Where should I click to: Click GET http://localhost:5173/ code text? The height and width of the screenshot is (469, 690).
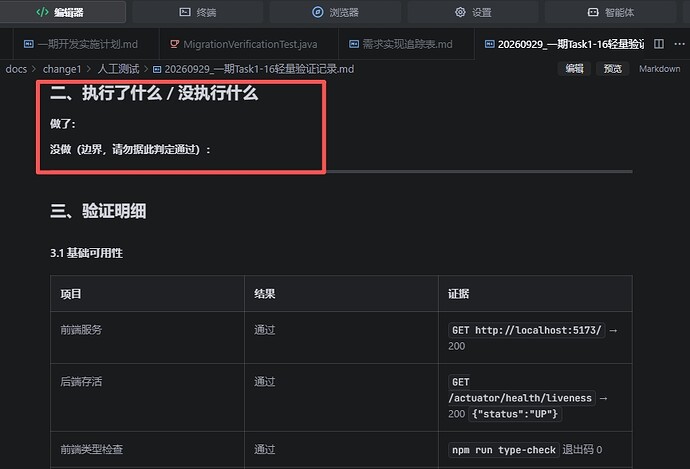point(526,330)
